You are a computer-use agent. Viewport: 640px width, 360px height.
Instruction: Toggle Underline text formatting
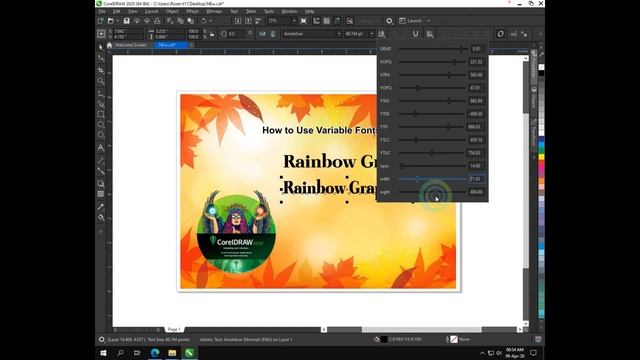pos(416,34)
